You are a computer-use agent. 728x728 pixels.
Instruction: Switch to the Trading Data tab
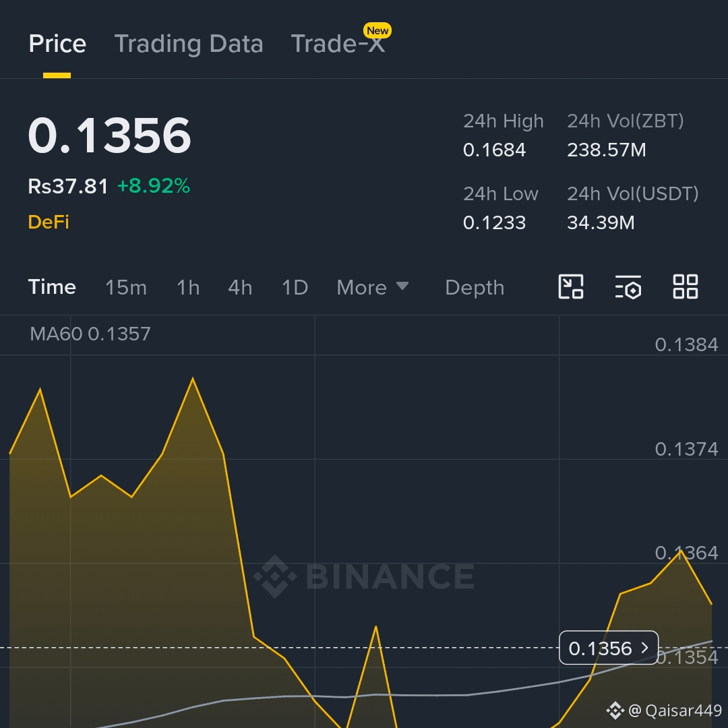[189, 44]
